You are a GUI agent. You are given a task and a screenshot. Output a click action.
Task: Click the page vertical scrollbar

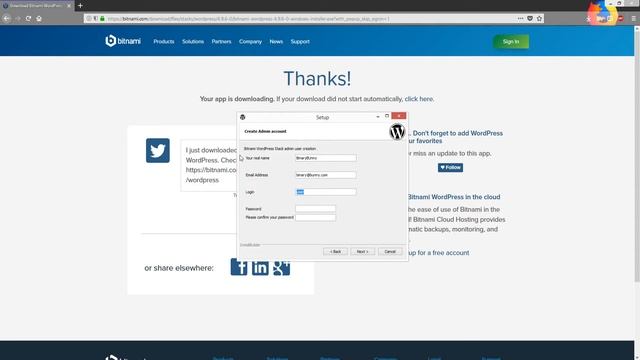tap(637, 155)
